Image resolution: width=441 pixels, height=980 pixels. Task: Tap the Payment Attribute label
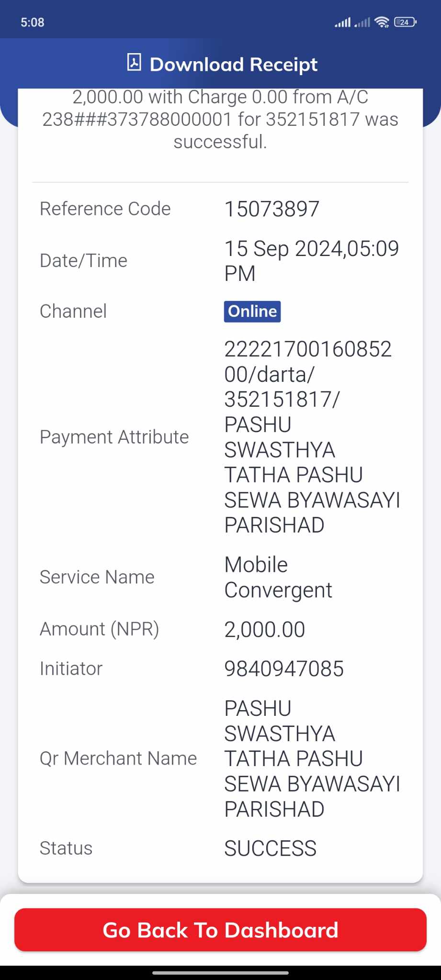114,437
